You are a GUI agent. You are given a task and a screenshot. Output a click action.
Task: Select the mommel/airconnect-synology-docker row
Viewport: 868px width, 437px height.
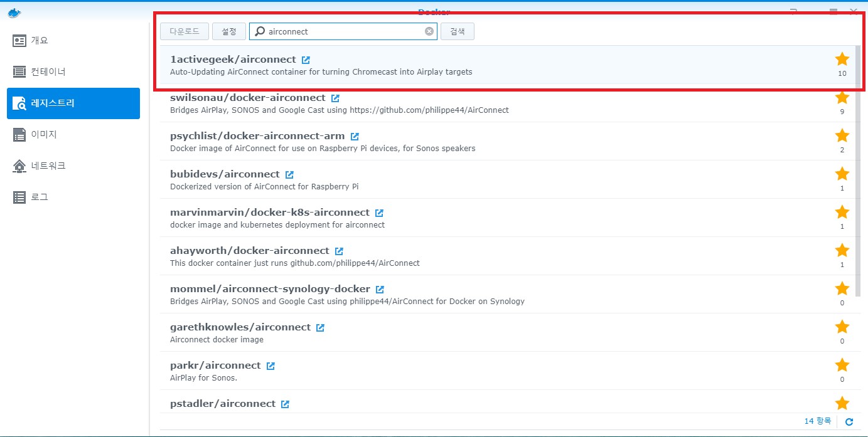(506, 294)
